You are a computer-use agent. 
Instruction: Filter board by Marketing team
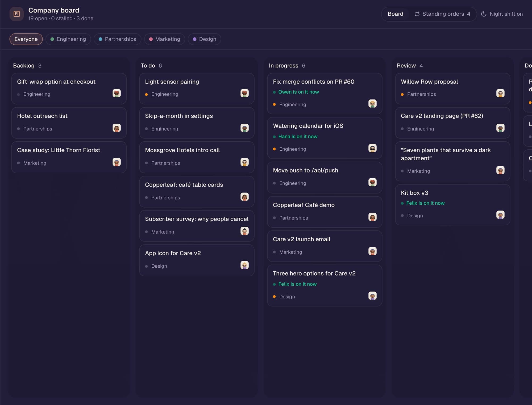click(164, 39)
